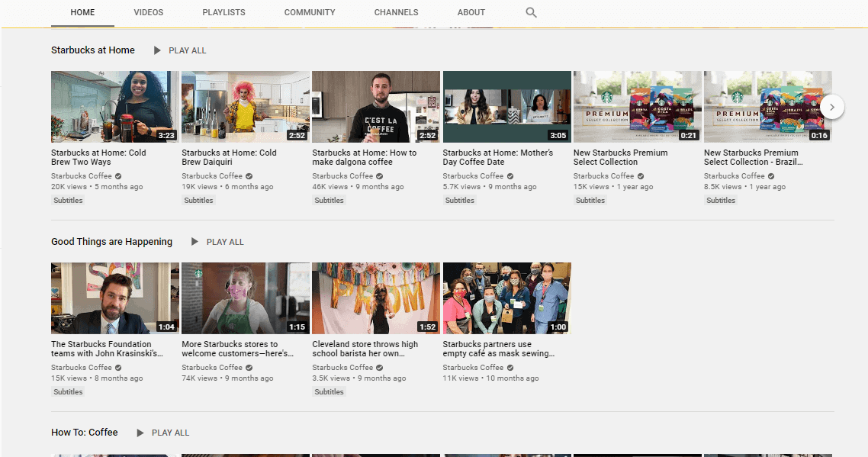Image resolution: width=868 pixels, height=457 pixels.
Task: Click the play triangle next to How To: Coffee
Action: (140, 432)
